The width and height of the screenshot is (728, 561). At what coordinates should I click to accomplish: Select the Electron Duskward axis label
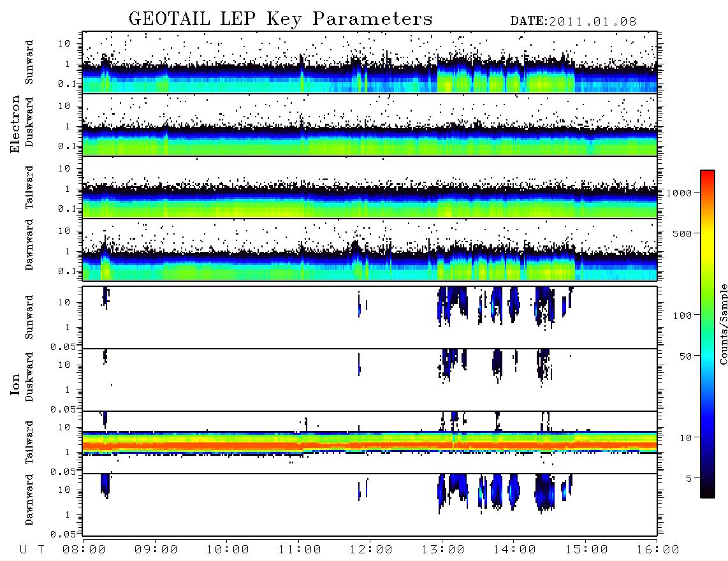pos(29,122)
